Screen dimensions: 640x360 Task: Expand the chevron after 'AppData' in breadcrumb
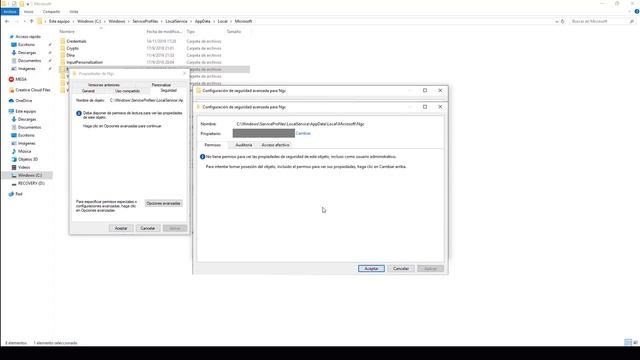[214, 21]
